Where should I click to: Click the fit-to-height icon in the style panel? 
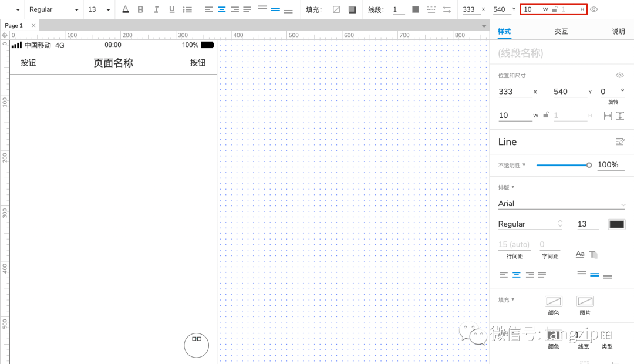coord(620,116)
